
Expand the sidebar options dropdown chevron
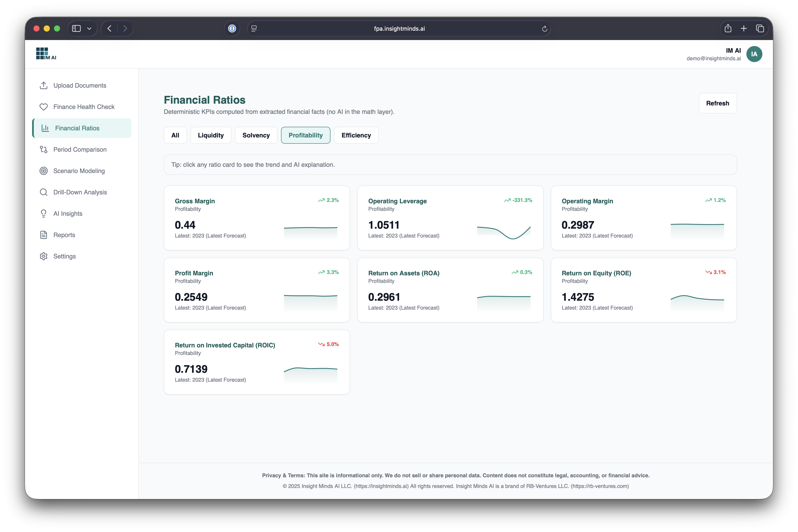coord(89,28)
